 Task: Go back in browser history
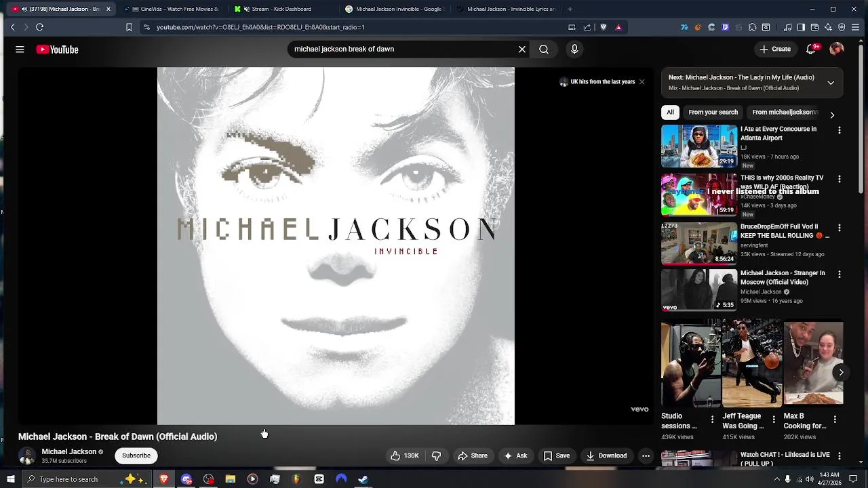[x=12, y=27]
